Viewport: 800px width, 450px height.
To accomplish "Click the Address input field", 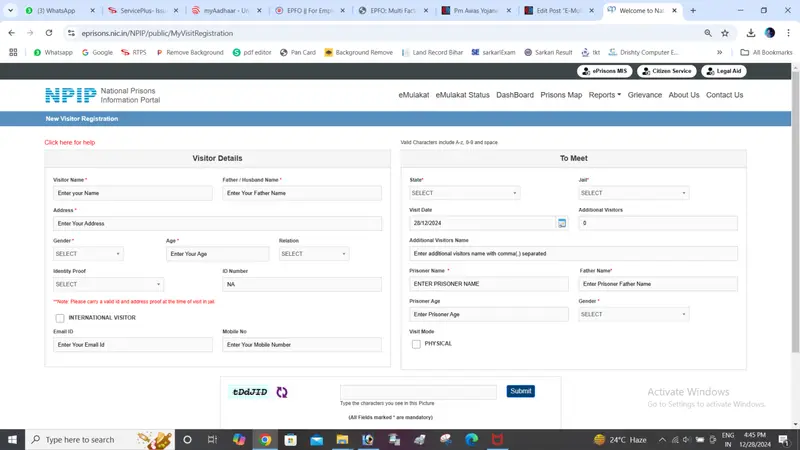I will 217,223.
